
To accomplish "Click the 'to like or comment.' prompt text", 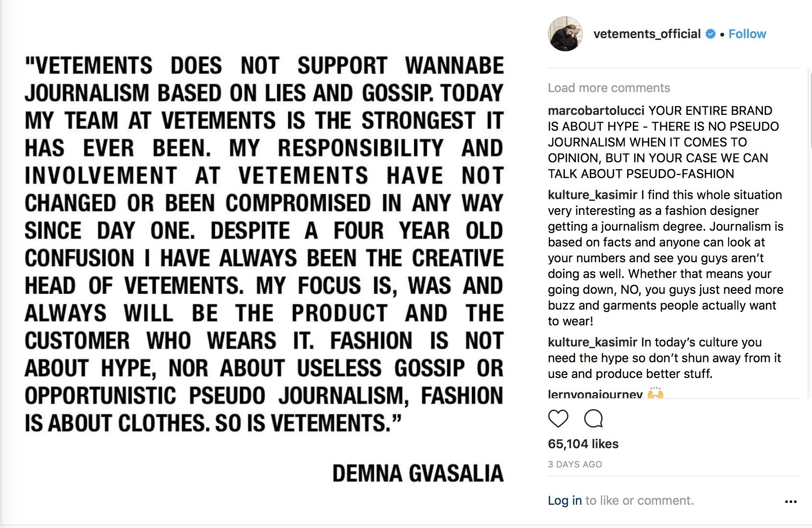I will pos(640,500).
